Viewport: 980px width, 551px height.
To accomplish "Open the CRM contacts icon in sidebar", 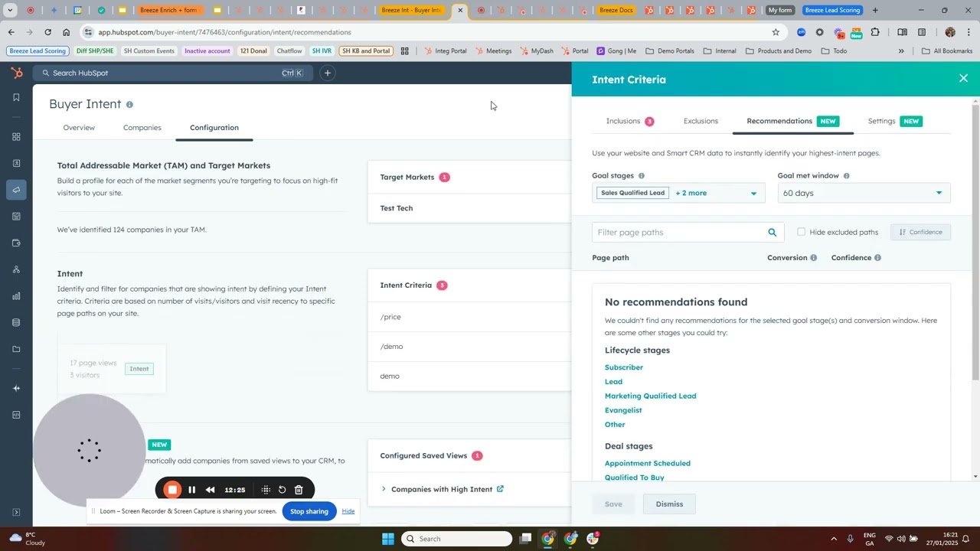I will click(16, 163).
